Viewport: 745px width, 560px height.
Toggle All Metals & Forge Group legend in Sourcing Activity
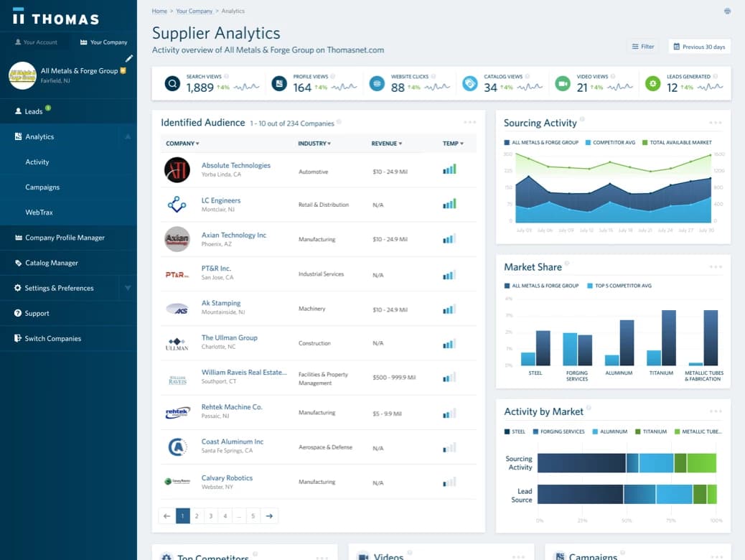[x=541, y=143]
